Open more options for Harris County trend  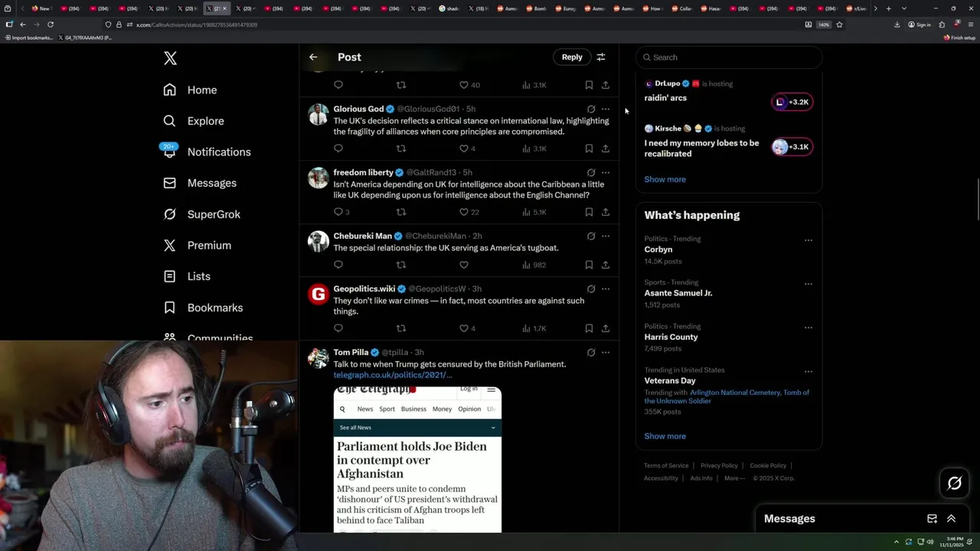(x=808, y=328)
